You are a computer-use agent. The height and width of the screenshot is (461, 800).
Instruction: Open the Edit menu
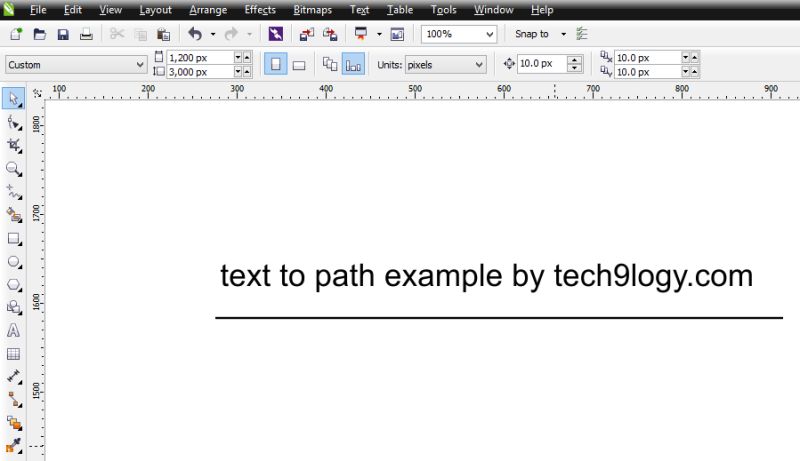[x=72, y=10]
